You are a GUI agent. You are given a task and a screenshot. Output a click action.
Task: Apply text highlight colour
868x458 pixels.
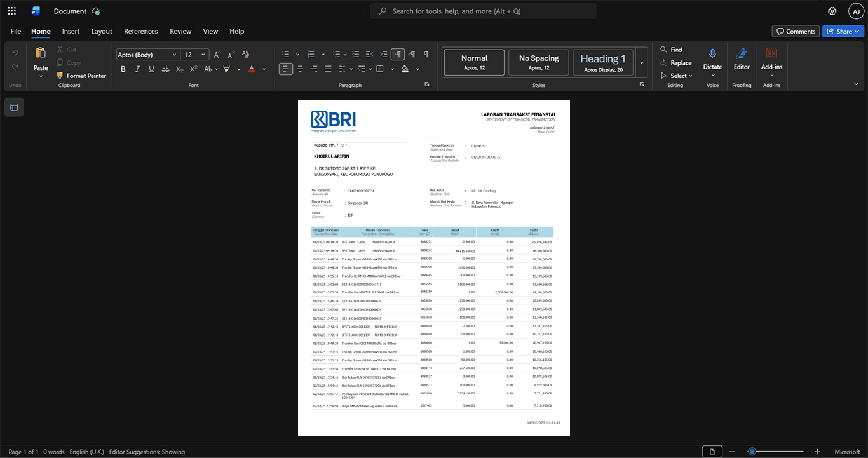click(226, 69)
